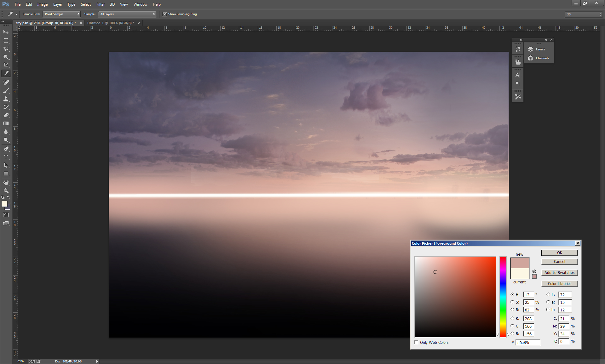This screenshot has width=605, height=364.
Task: Click the vertical hue slider strip
Action: [503, 296]
